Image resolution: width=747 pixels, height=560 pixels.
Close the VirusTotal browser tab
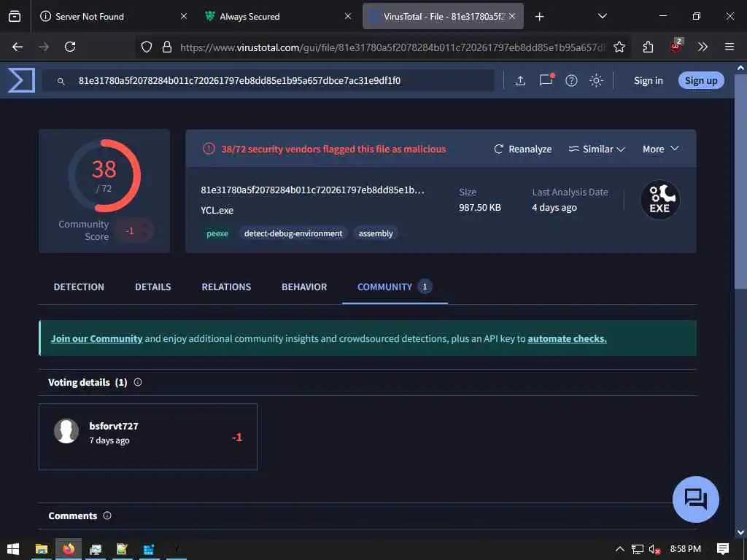512,16
